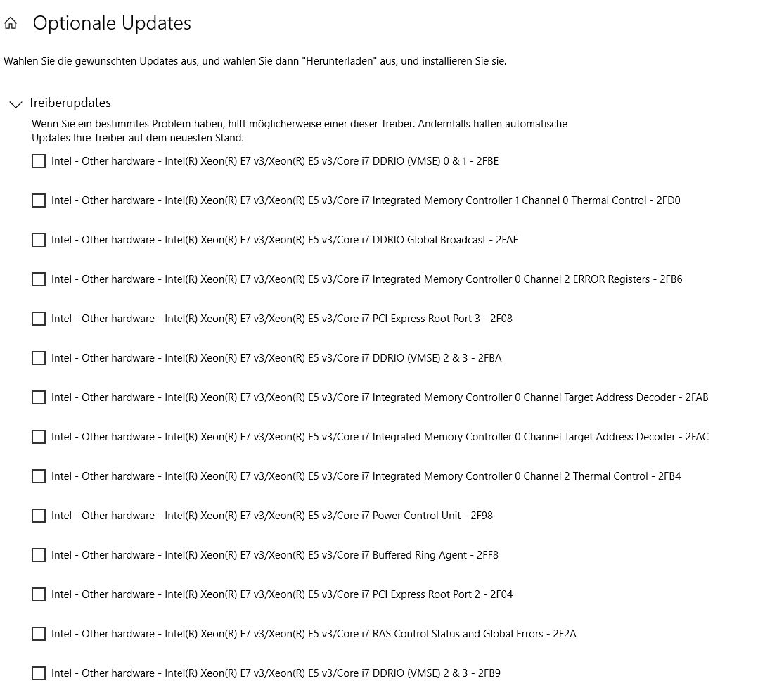Viewport: 784px width, 688px height.
Task: Tick Target Address Decoder - 2FAB checkbox
Action: pyautogui.click(x=39, y=397)
